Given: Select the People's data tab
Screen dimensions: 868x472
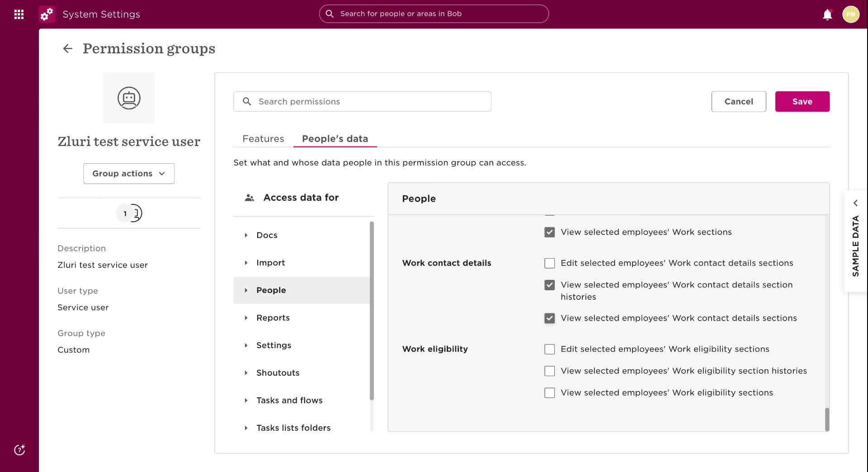Looking at the screenshot, I should [x=335, y=138].
